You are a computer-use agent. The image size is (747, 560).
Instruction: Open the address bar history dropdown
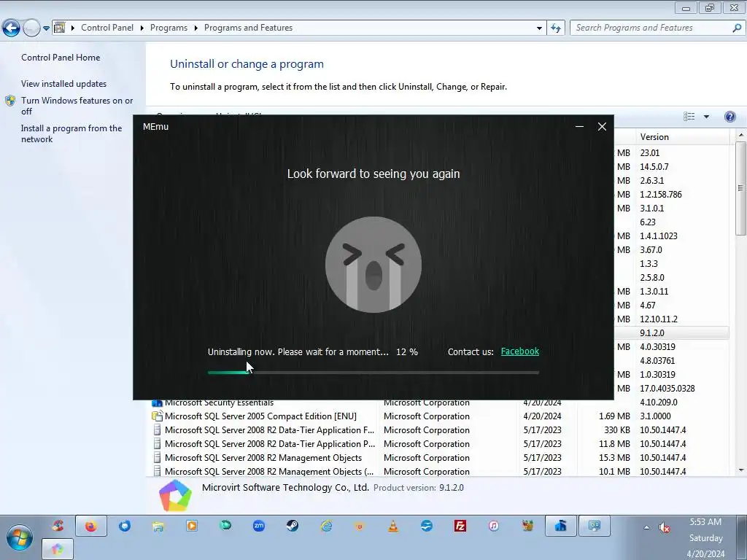tap(539, 28)
